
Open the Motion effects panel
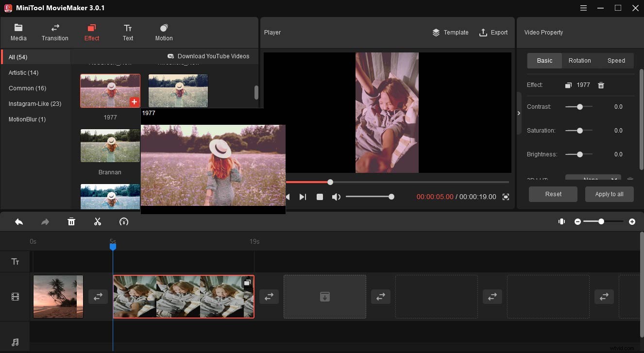pyautogui.click(x=163, y=32)
